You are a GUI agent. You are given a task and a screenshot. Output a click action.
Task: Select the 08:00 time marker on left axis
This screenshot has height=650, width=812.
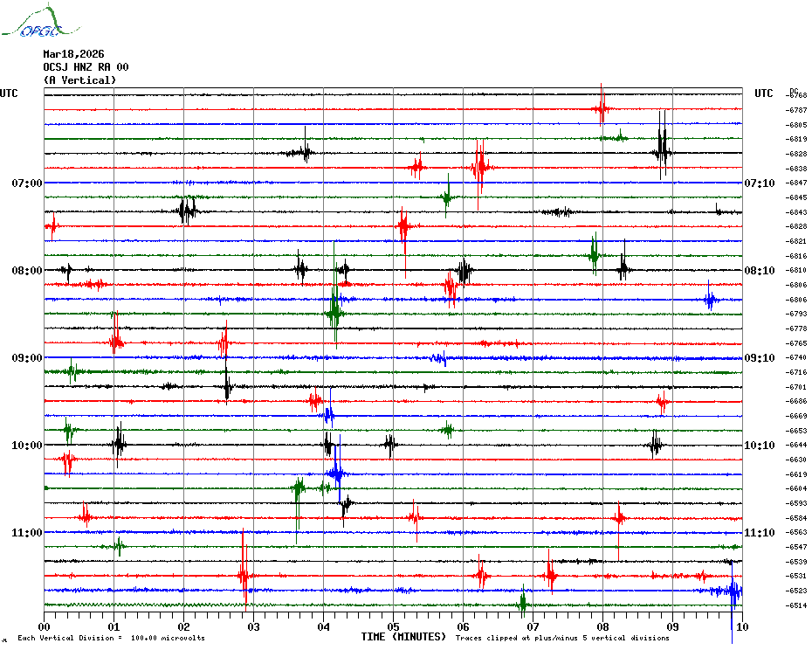coord(27,271)
